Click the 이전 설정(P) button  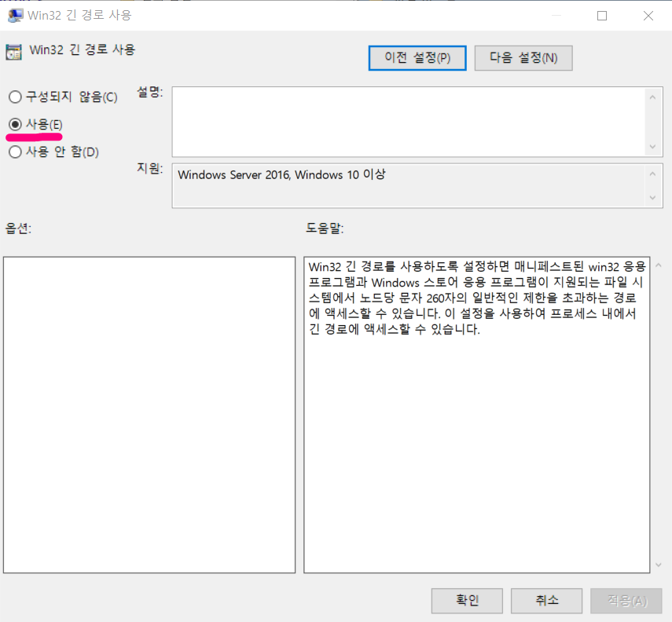click(x=417, y=58)
